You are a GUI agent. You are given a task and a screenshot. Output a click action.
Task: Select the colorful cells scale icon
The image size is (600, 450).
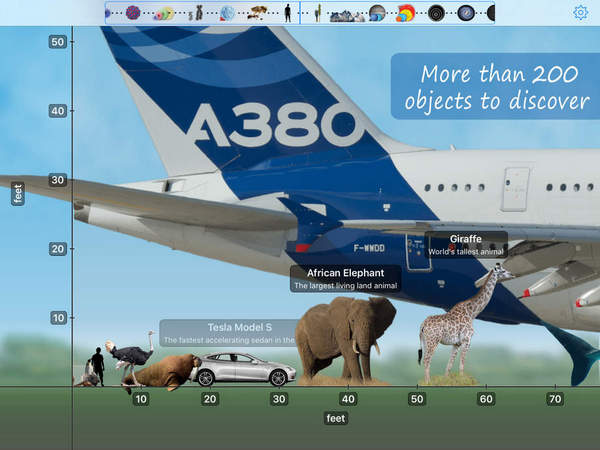165,14
